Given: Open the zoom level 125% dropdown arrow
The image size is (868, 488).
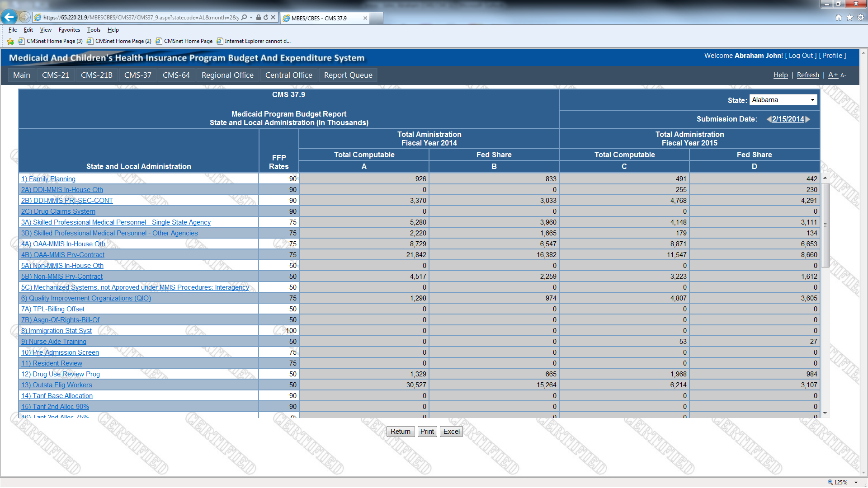Looking at the screenshot, I should click(856, 483).
